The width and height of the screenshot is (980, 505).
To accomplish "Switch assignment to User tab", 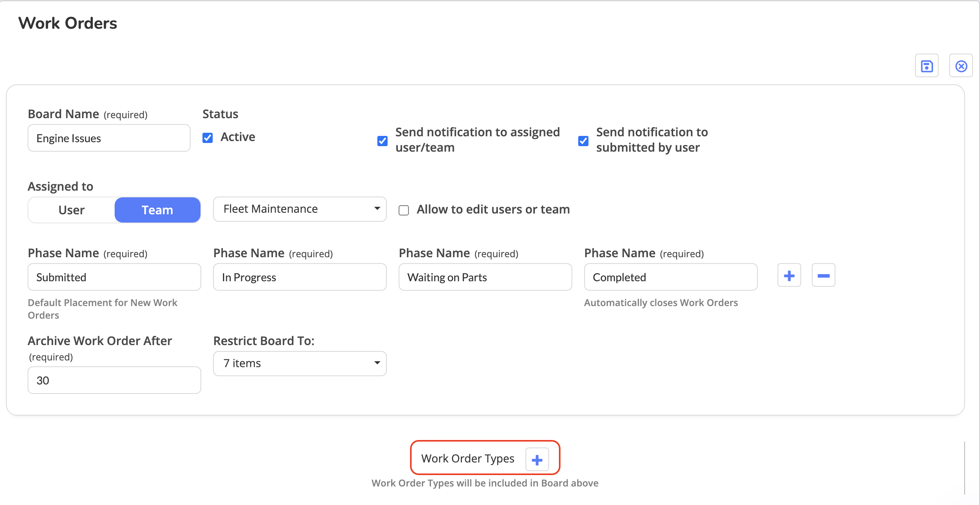I will coord(72,210).
